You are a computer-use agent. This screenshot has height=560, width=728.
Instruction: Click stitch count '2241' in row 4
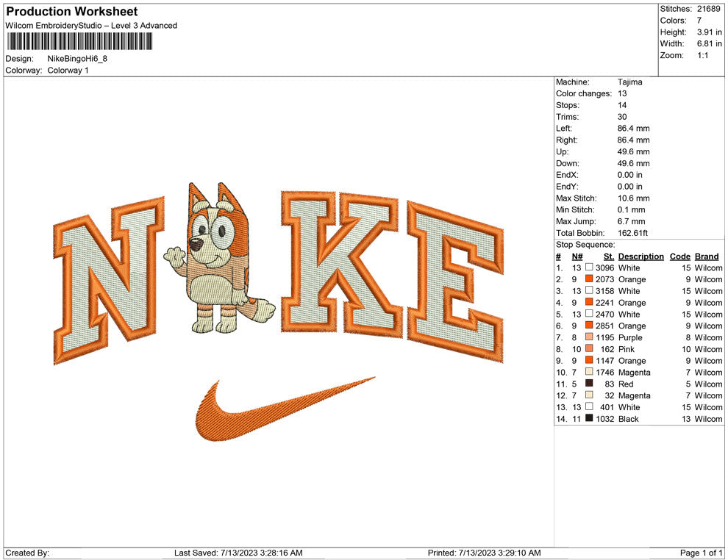click(605, 303)
